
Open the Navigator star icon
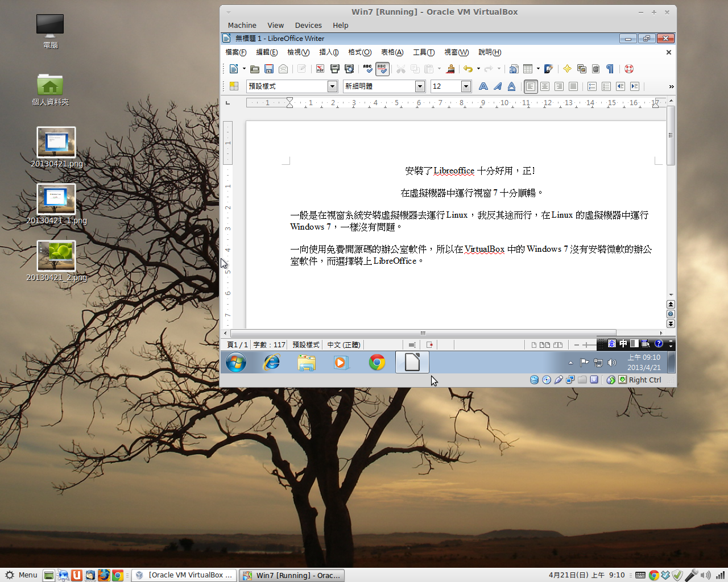click(x=568, y=69)
